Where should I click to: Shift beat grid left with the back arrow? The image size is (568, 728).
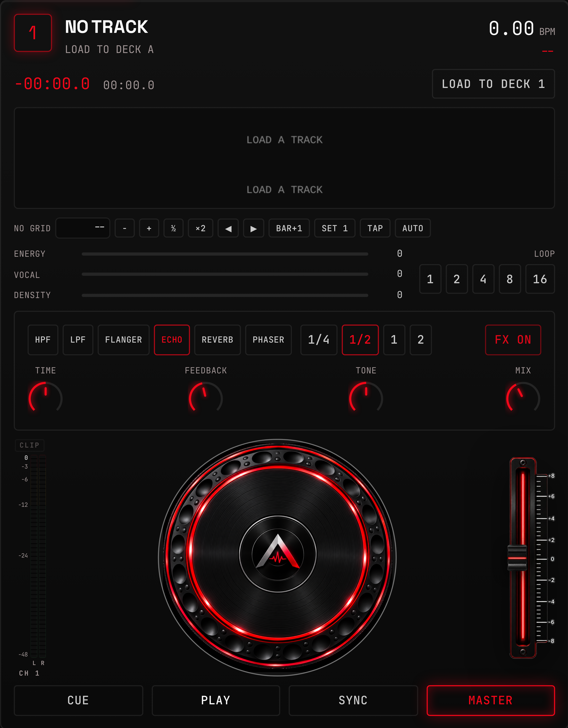228,228
